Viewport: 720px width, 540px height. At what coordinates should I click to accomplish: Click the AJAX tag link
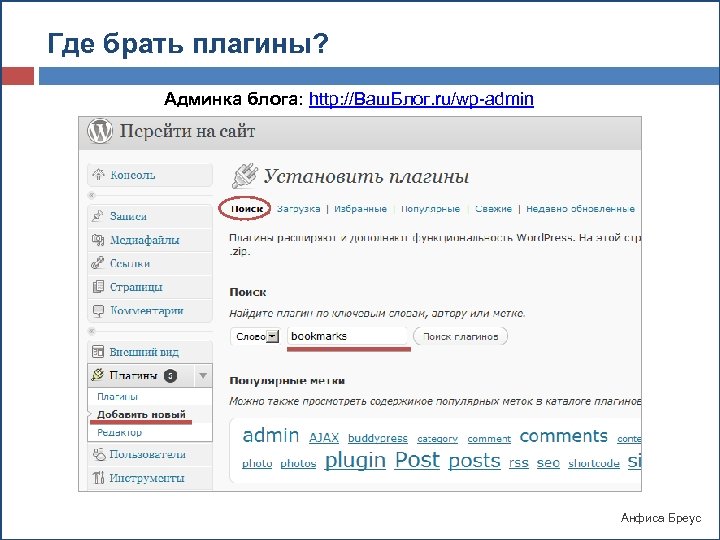click(x=324, y=438)
